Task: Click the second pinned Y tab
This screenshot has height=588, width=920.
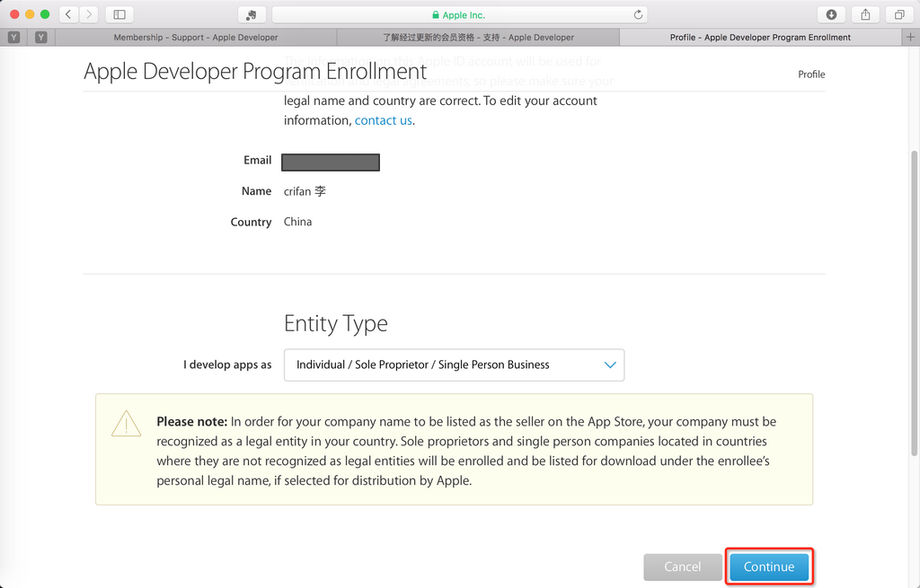Action: [x=41, y=37]
